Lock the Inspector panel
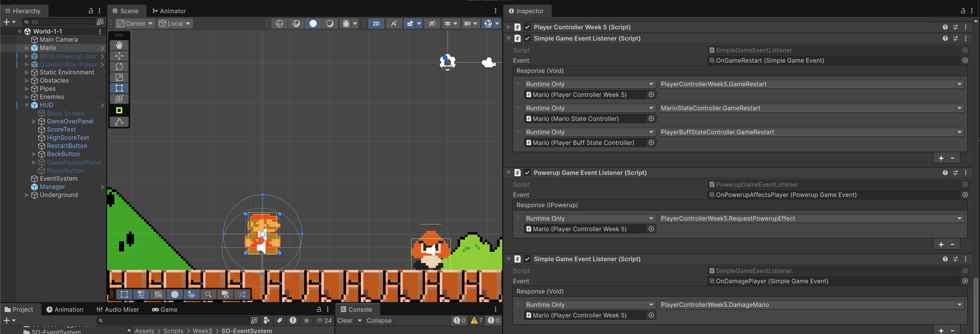This screenshot has height=334, width=980. pyautogui.click(x=963, y=11)
